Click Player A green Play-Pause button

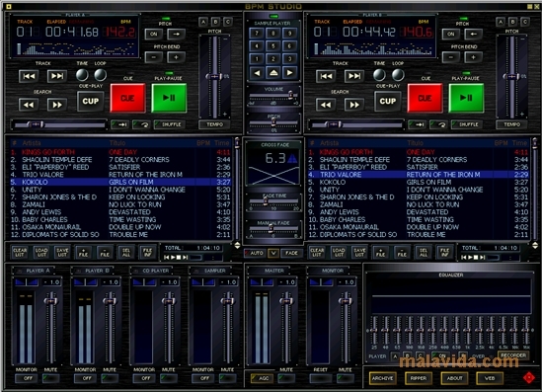pos(169,98)
